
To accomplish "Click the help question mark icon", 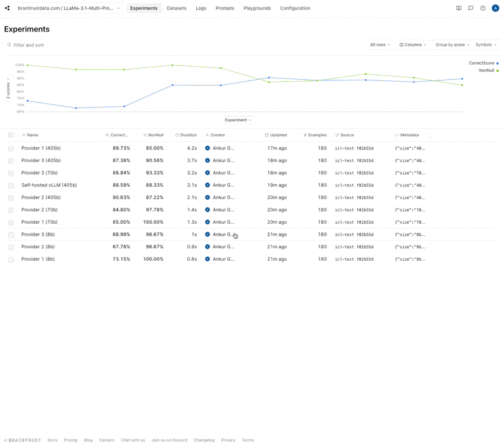I will [x=483, y=8].
